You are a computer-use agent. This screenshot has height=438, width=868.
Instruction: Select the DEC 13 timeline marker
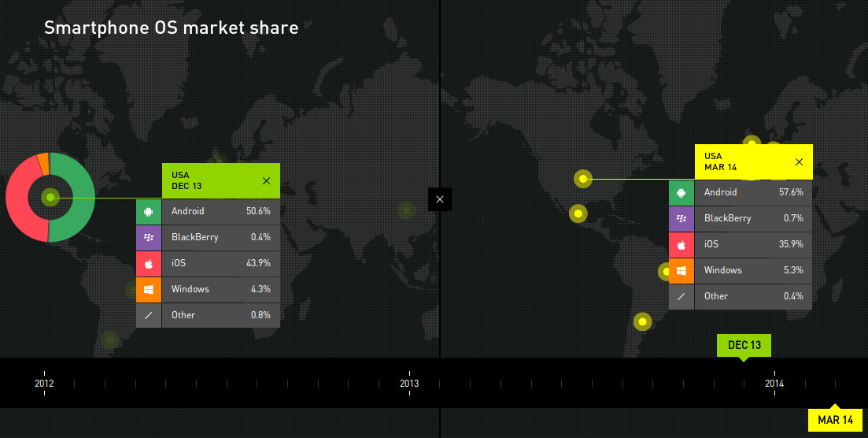pyautogui.click(x=744, y=345)
